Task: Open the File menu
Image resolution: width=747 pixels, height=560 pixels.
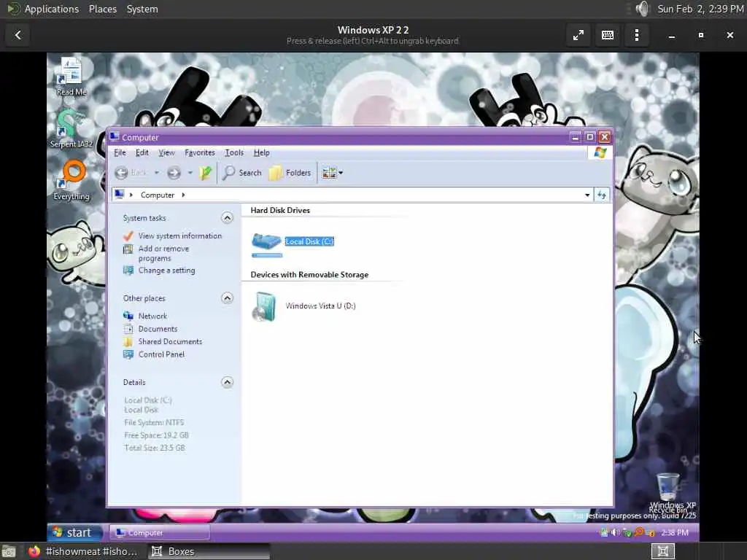Action: click(120, 153)
